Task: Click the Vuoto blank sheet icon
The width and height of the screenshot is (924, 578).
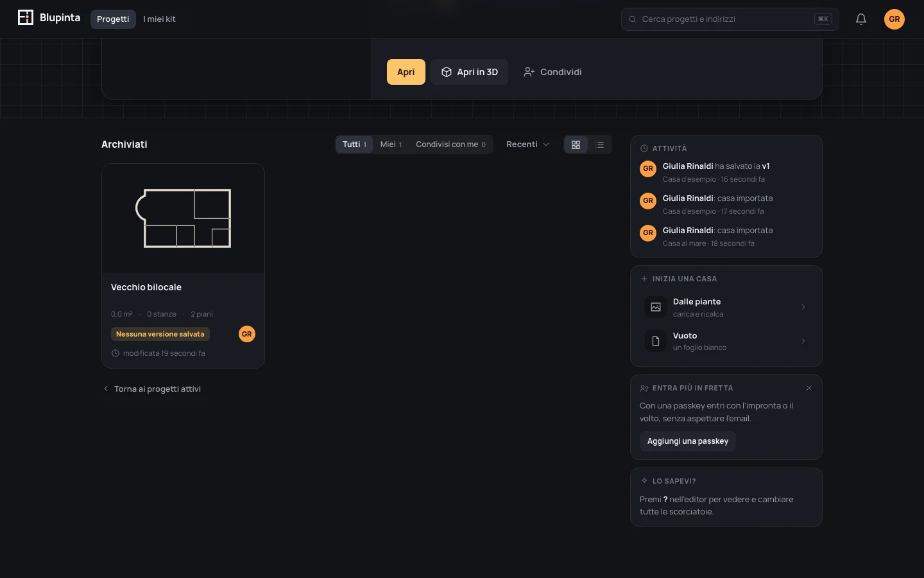Action: 656,341
